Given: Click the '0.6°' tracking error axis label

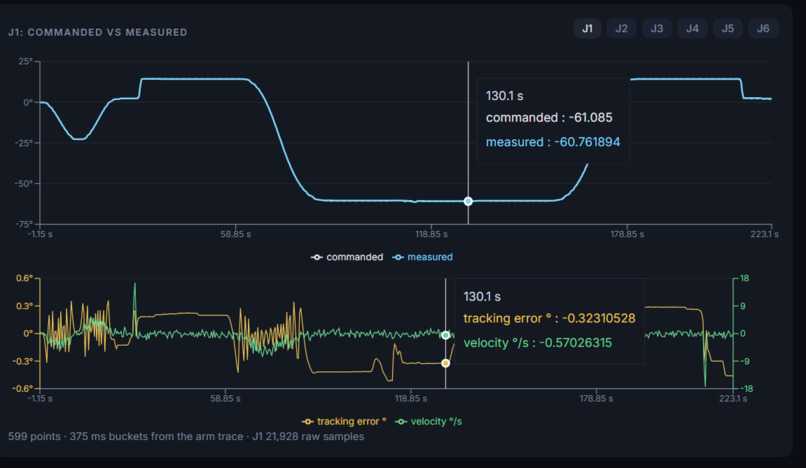Looking at the screenshot, I should click(x=24, y=278).
